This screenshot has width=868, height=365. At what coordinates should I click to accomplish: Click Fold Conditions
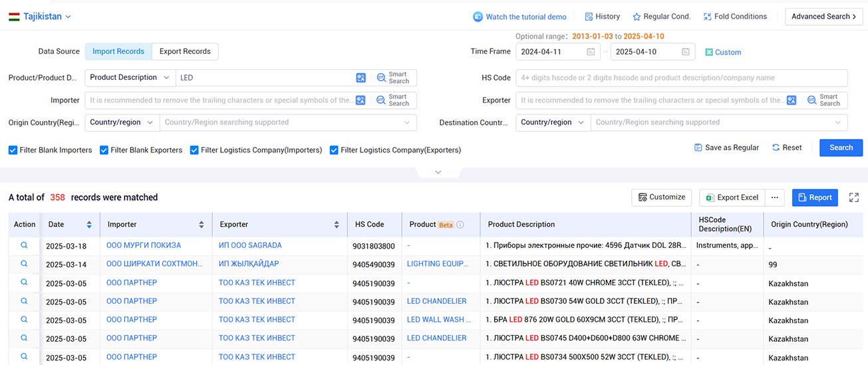pos(735,17)
